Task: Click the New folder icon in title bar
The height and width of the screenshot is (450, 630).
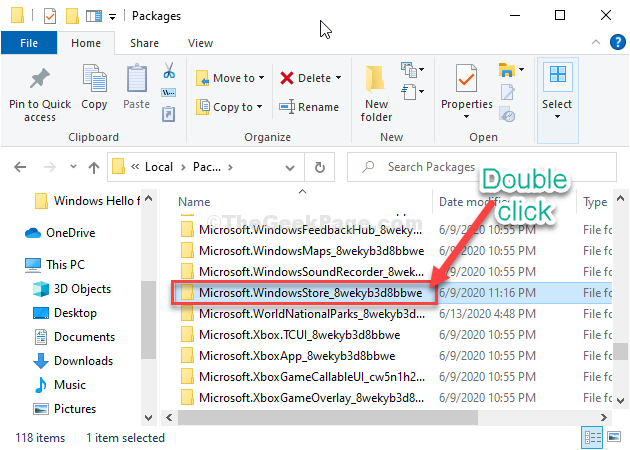Action: [x=72, y=16]
